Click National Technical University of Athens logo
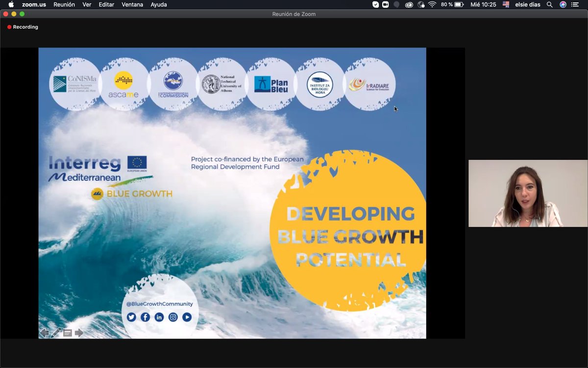This screenshot has height=368, width=588. click(x=222, y=84)
